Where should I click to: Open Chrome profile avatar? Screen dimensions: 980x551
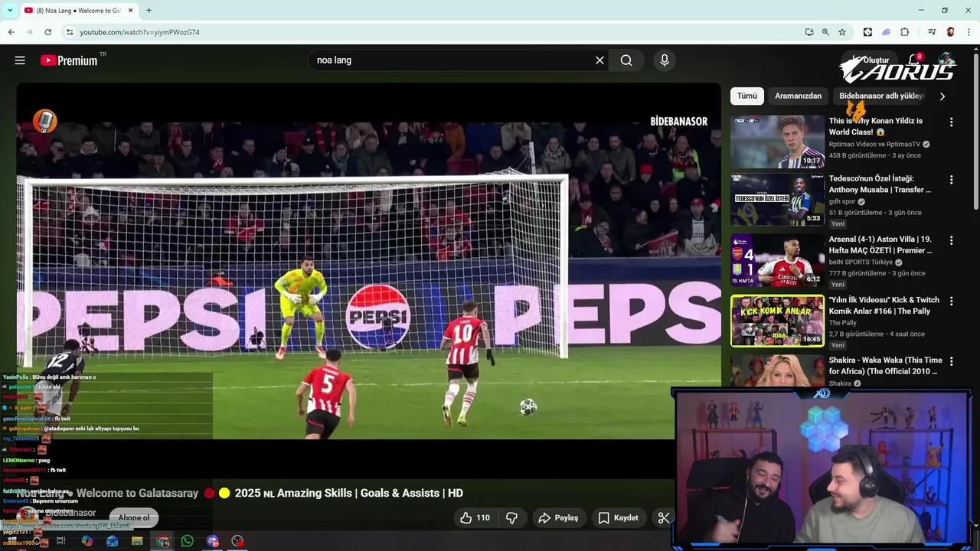pyautogui.click(x=950, y=32)
